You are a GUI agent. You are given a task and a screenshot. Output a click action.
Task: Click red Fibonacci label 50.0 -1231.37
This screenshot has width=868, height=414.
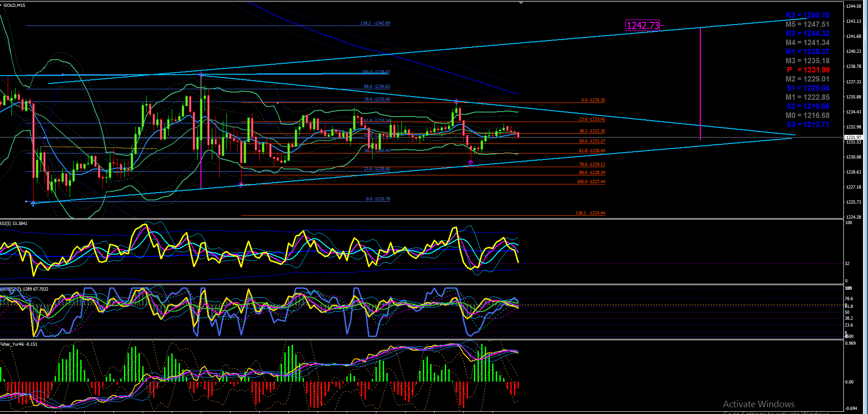point(592,141)
